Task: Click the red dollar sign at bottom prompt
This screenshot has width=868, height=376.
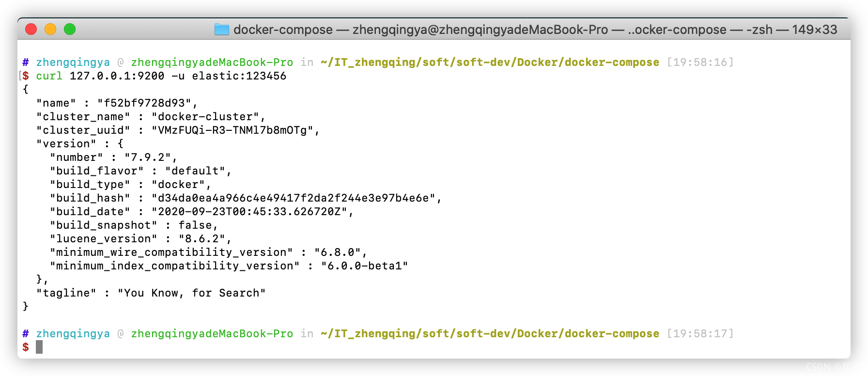Action: coord(26,347)
